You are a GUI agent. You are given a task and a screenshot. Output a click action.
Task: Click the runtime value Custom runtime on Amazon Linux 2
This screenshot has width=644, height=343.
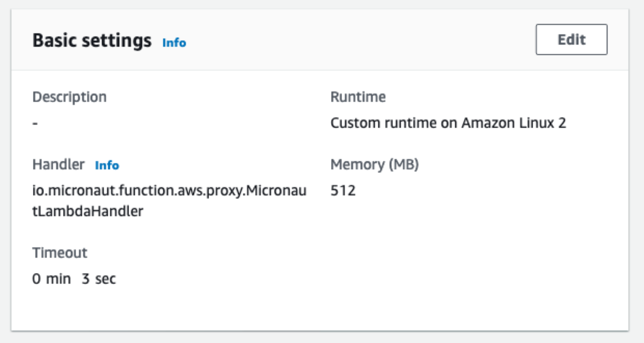coord(448,123)
